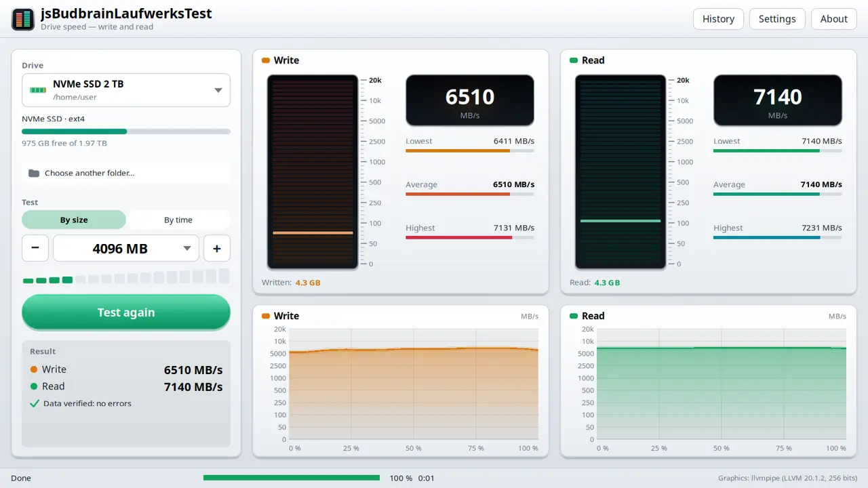Image resolution: width=868 pixels, height=488 pixels.
Task: Click the test size step indicator bar
Action: 126,277
